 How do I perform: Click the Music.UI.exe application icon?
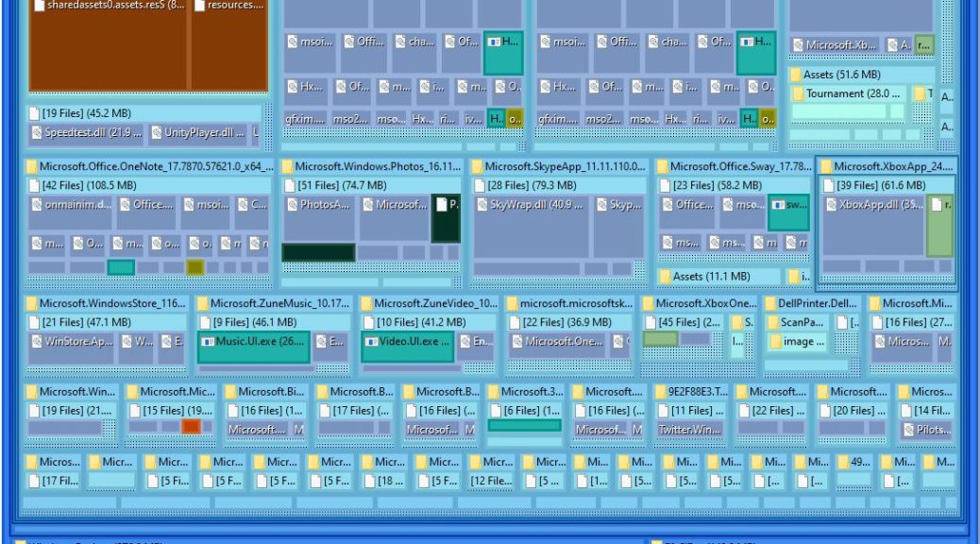pyautogui.click(x=208, y=341)
